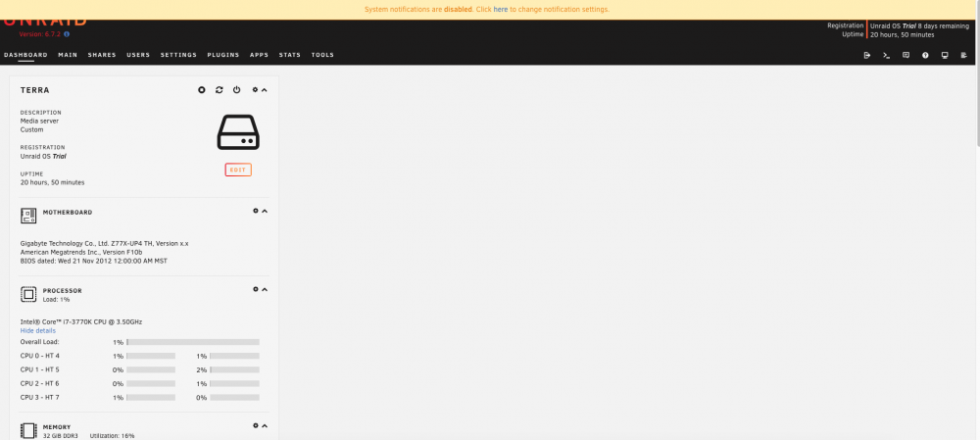
Task: Click the 'Load: 1%' processor text
Action: (x=56, y=299)
